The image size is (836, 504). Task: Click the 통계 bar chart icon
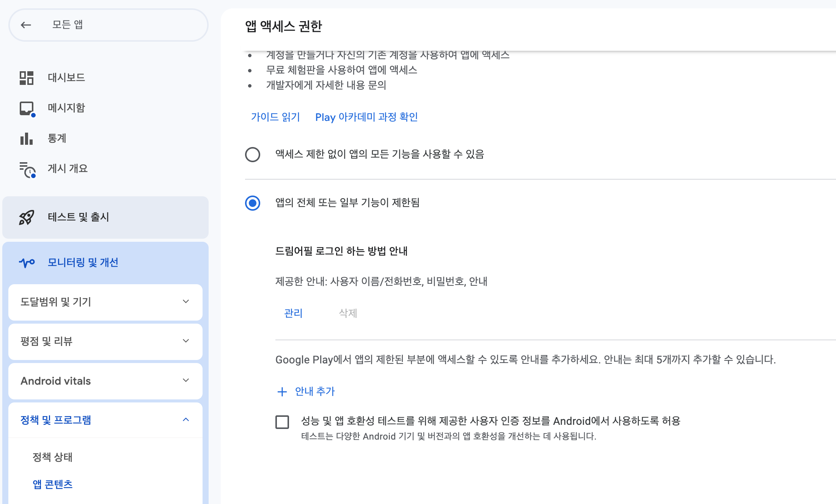(x=27, y=139)
